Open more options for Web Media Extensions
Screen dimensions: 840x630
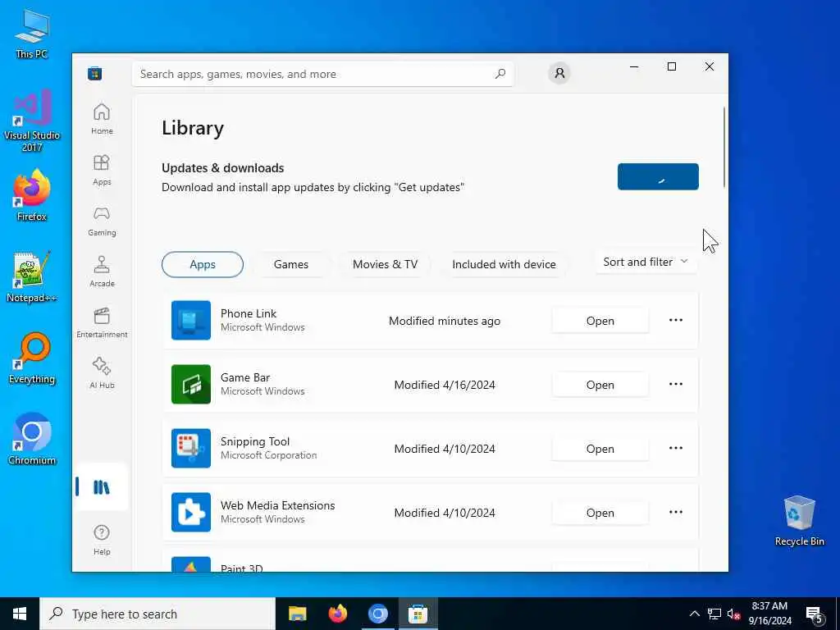[676, 512]
